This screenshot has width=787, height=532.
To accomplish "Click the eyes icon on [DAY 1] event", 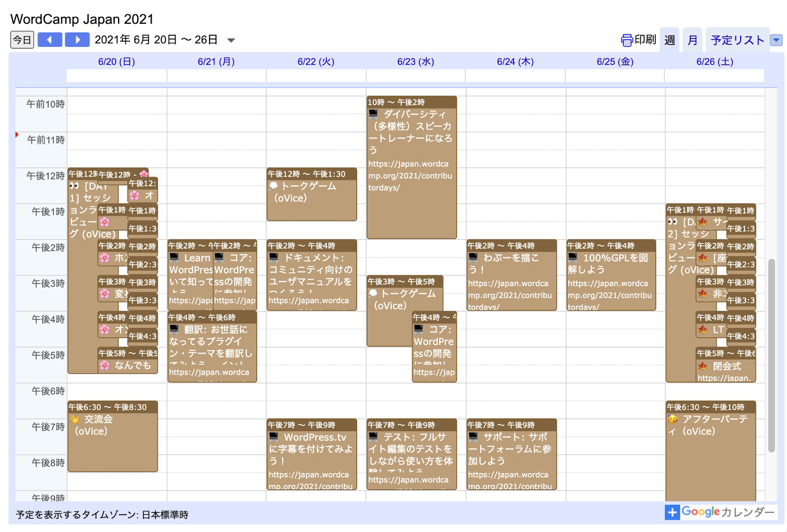I will coord(74,186).
